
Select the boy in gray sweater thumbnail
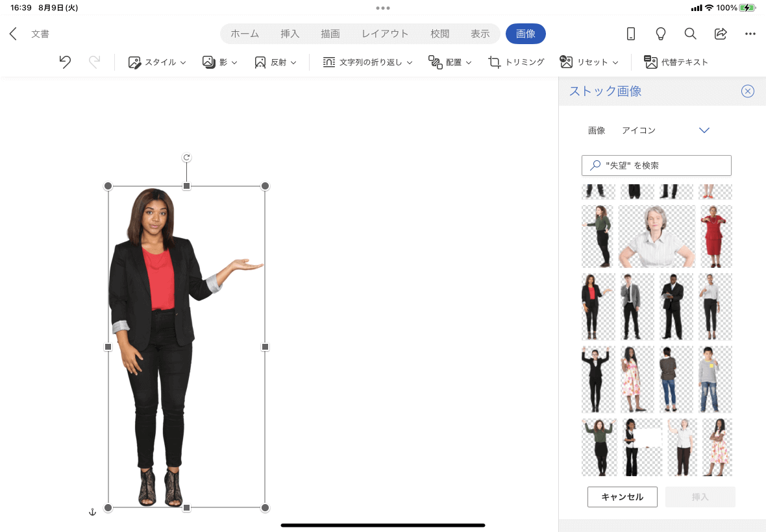(715, 379)
